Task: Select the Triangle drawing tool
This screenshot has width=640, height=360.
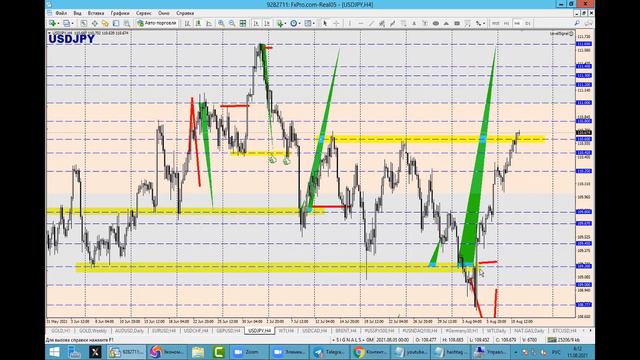Action: [x=446, y=23]
